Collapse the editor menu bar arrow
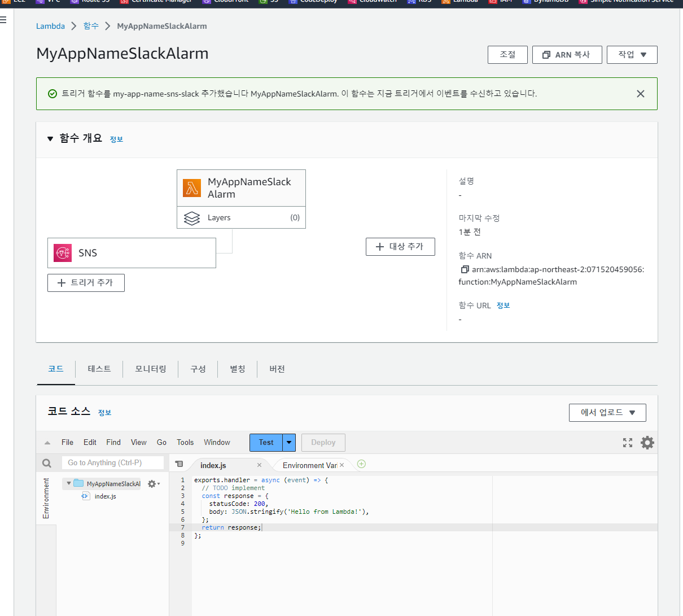Image resolution: width=683 pixels, height=616 pixels. [x=47, y=443]
